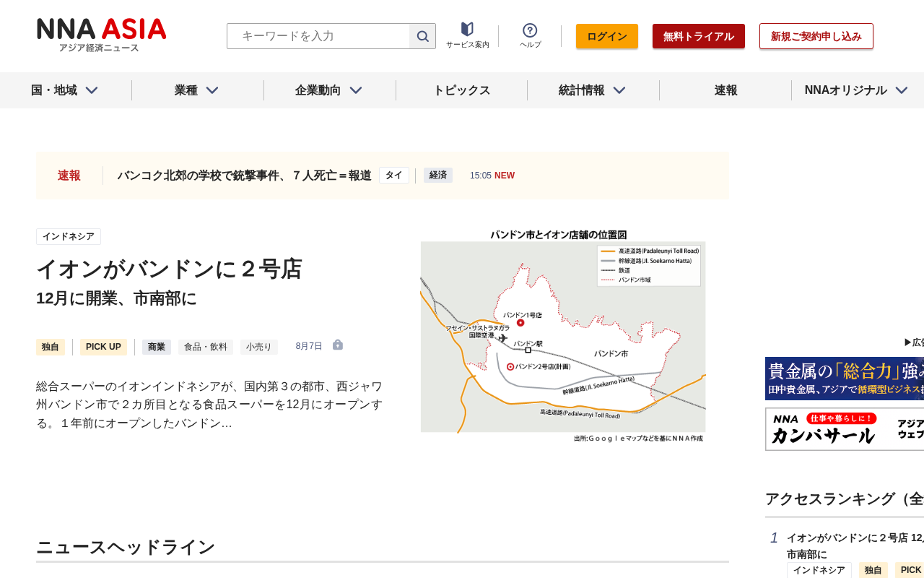Click the PICK UP tag in the main article
The width and height of the screenshot is (924, 578).
tap(103, 347)
